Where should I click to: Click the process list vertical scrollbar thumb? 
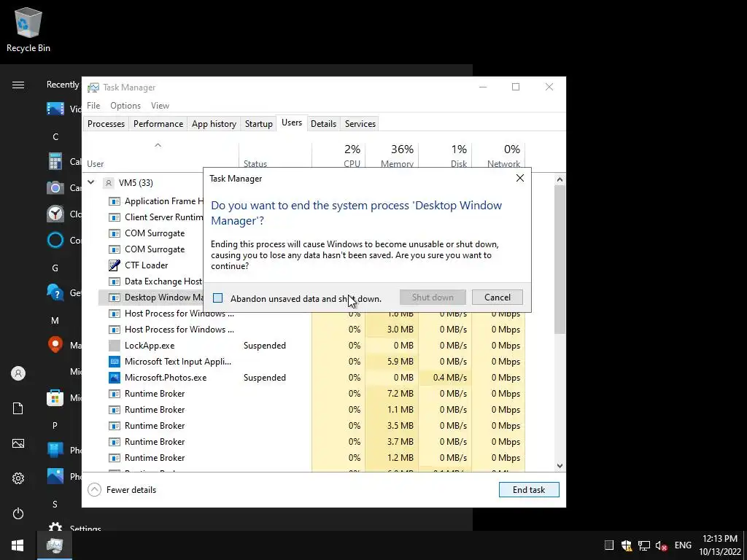pyautogui.click(x=560, y=260)
